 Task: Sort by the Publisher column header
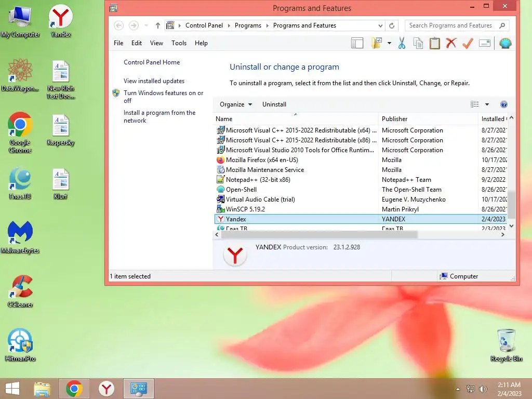[428, 119]
